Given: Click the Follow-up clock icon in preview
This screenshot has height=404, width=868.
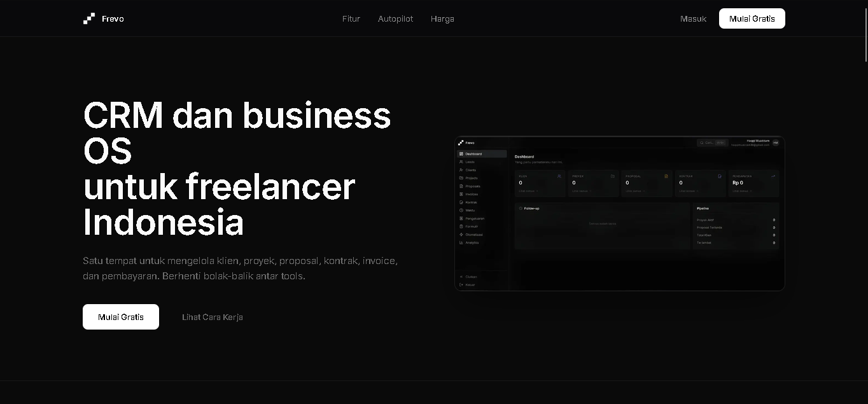Looking at the screenshot, I should (x=521, y=208).
